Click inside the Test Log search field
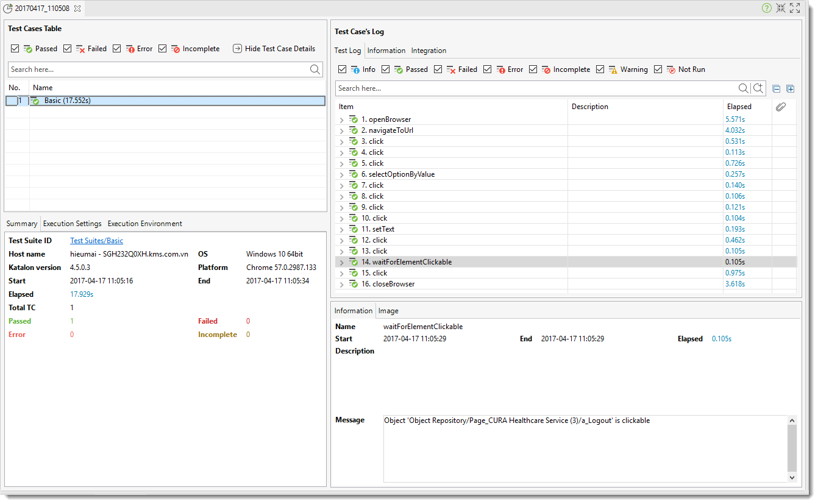This screenshot has width=818, height=504. (x=536, y=88)
